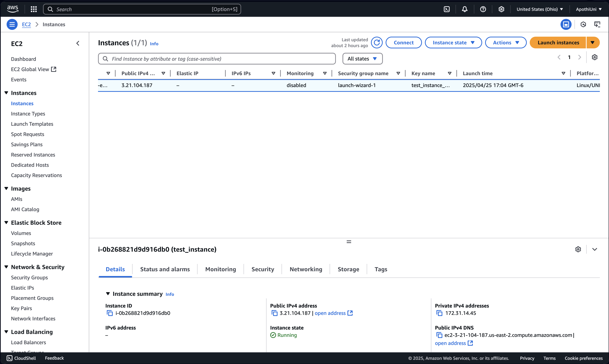Open the AWS help menu question mark icon
609x364 pixels.
tap(483, 9)
